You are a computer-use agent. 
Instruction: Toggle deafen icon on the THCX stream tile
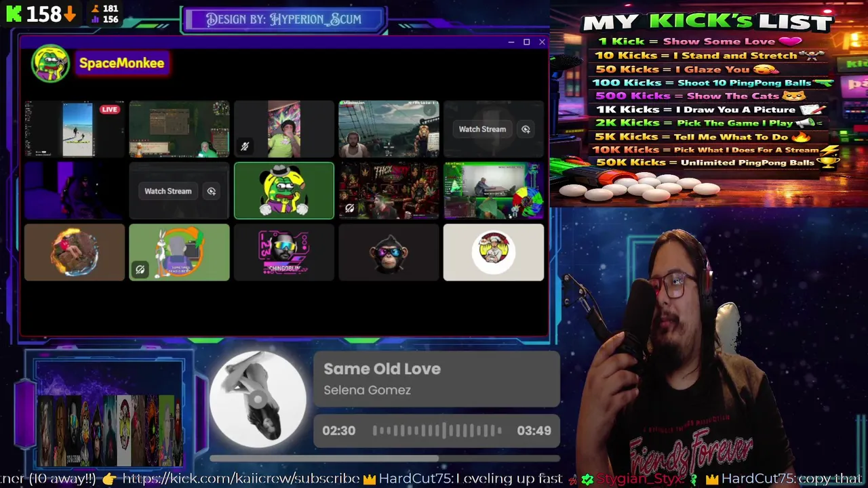click(349, 208)
